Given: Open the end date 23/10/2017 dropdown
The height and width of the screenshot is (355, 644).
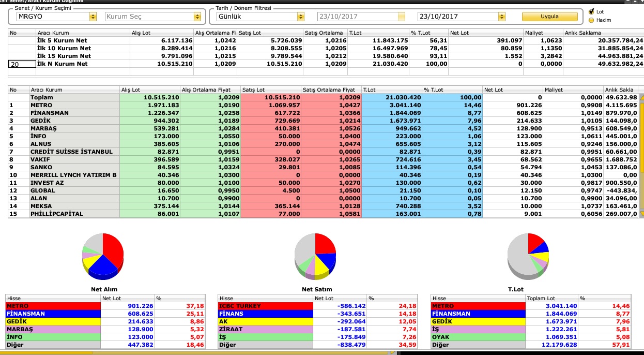Looking at the screenshot, I should (x=501, y=17).
